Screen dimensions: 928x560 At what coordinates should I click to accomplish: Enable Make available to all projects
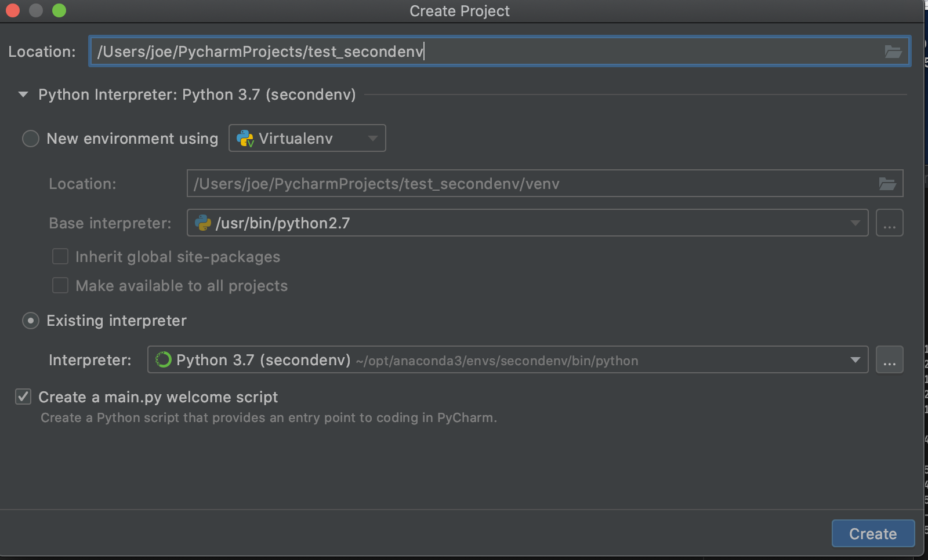pos(60,285)
